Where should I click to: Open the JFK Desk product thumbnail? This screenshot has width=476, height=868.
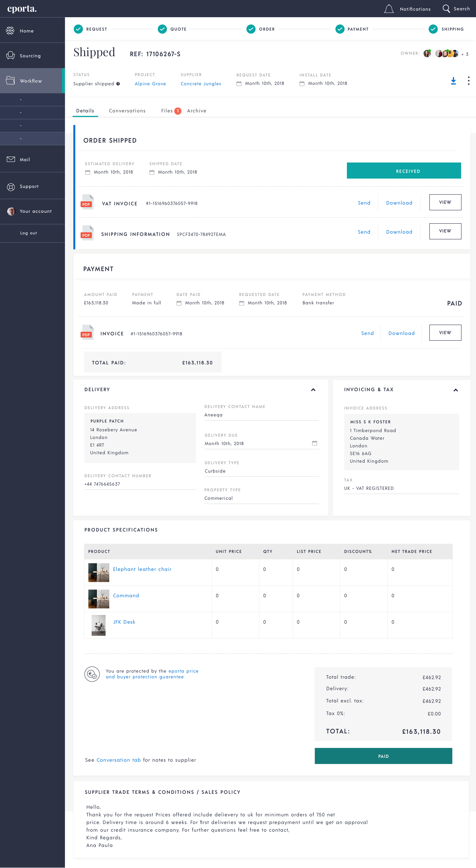(x=98, y=625)
